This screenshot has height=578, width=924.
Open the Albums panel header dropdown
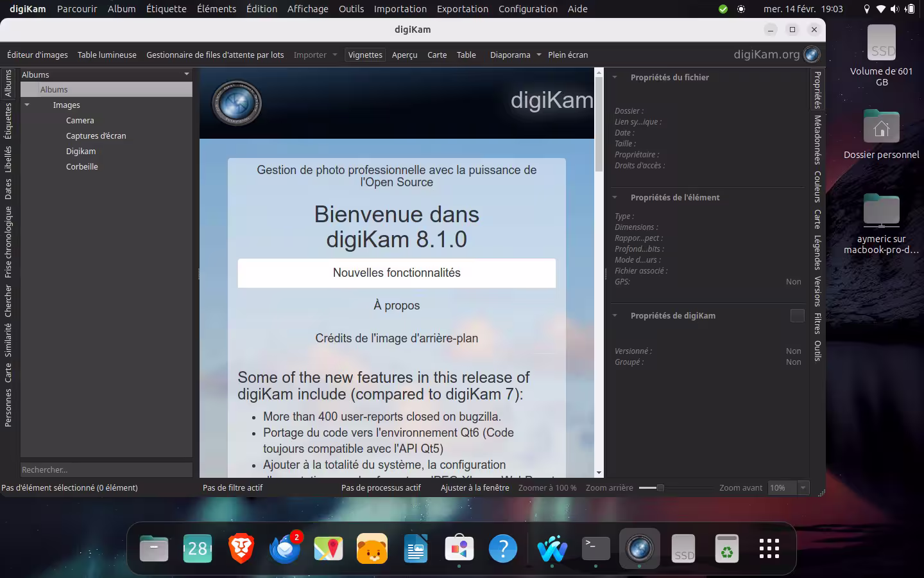(x=187, y=74)
